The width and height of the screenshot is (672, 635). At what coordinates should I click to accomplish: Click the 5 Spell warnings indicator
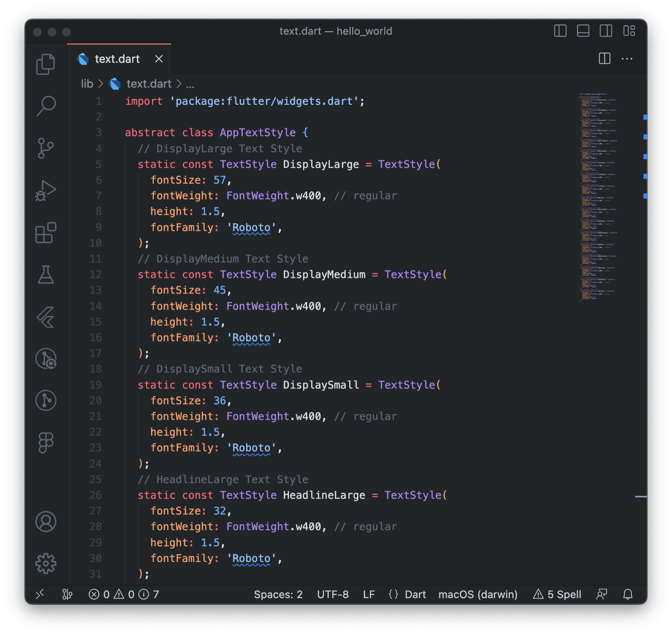557,594
